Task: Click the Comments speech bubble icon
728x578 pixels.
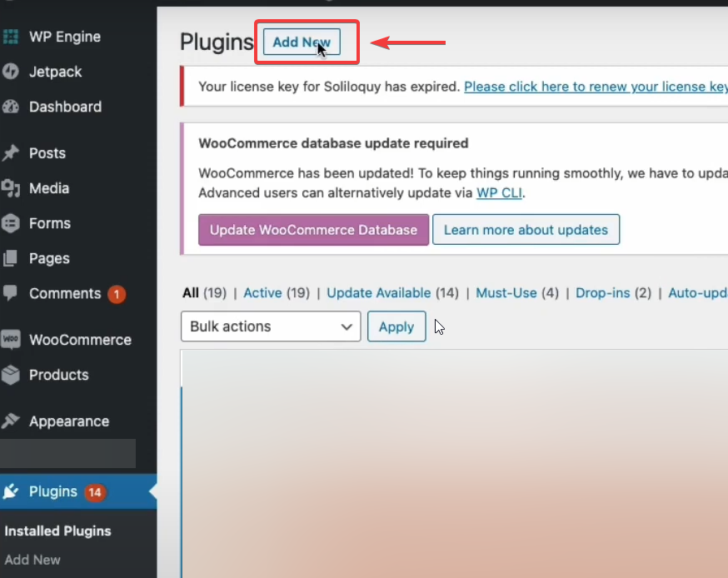Action: [x=10, y=293]
